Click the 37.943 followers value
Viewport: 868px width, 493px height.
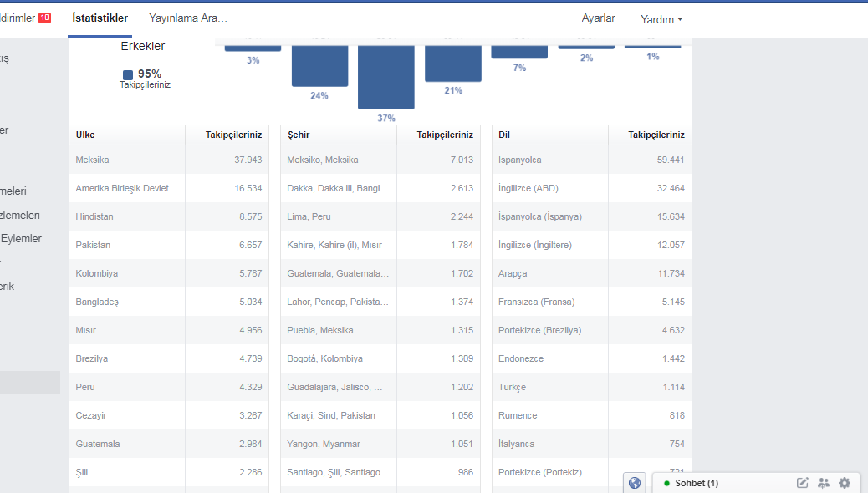248,160
